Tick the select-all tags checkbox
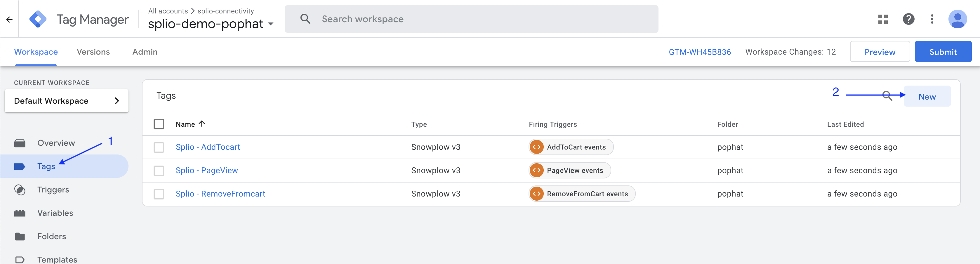980x264 pixels. (159, 124)
